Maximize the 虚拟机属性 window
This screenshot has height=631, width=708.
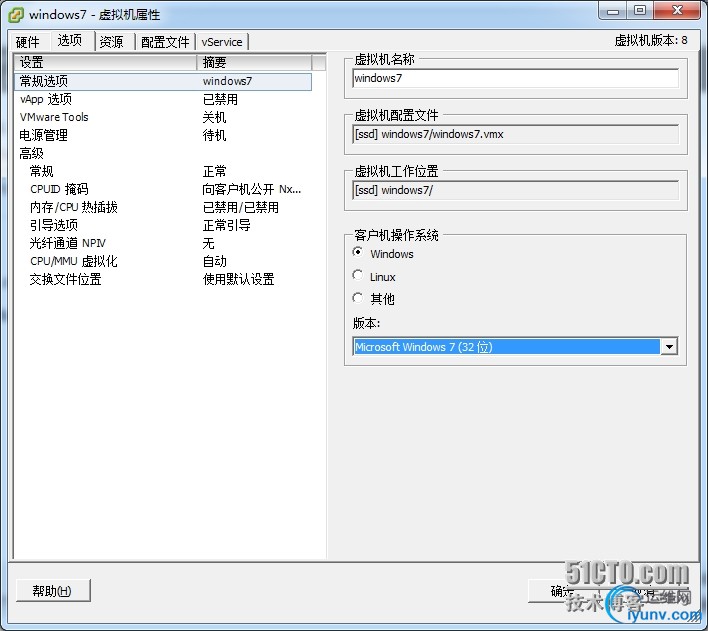tap(639, 11)
